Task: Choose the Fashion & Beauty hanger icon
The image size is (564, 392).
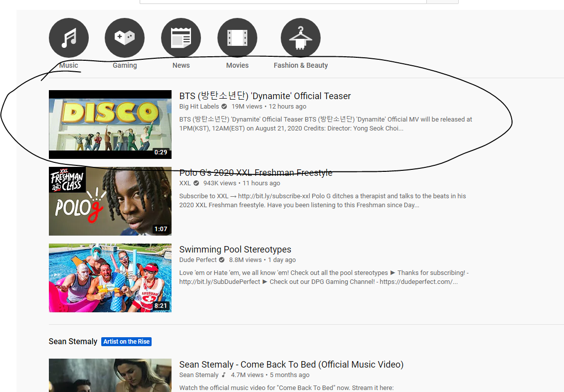Action: click(x=300, y=38)
